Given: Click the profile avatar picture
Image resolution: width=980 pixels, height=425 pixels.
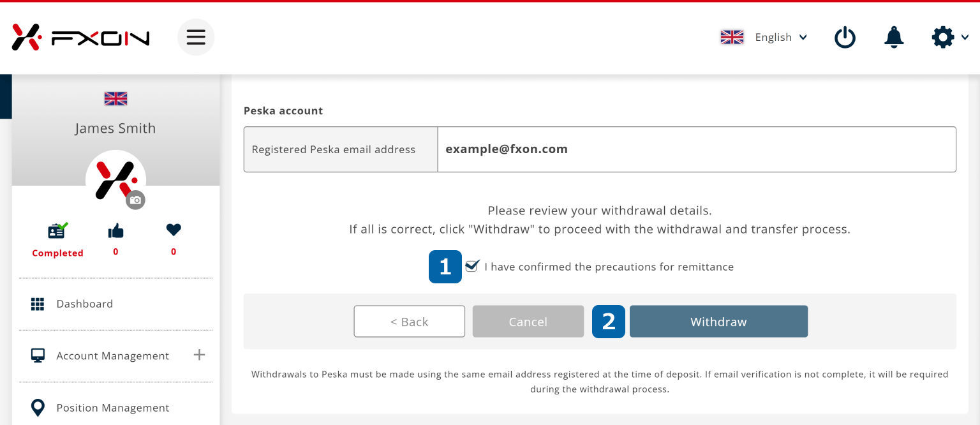Looking at the screenshot, I should pyautogui.click(x=115, y=179).
